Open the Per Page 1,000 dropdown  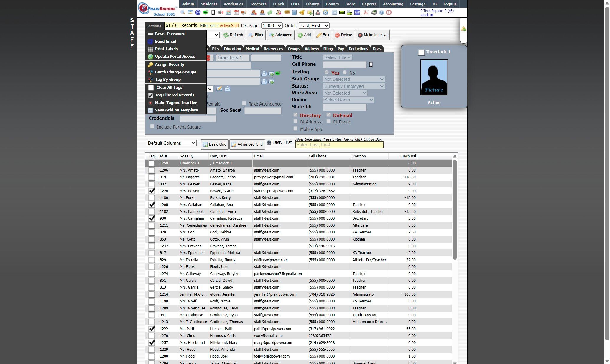(x=272, y=26)
